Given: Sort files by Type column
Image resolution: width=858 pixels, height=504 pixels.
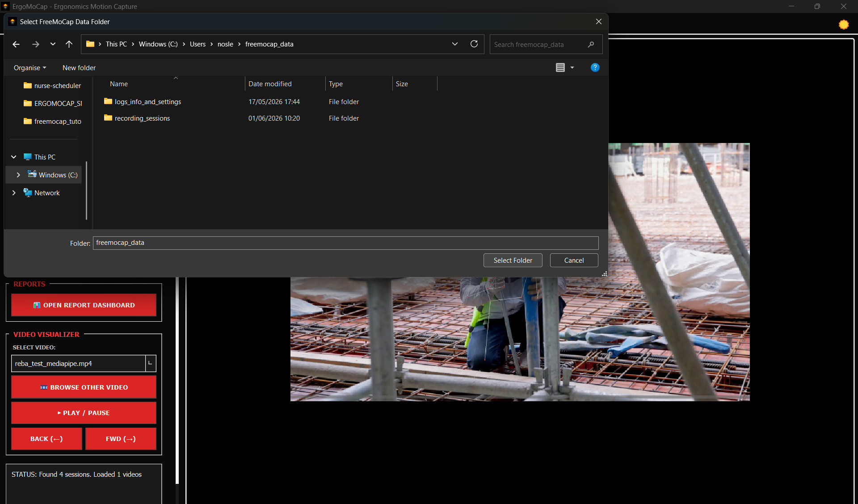Looking at the screenshot, I should [336, 84].
